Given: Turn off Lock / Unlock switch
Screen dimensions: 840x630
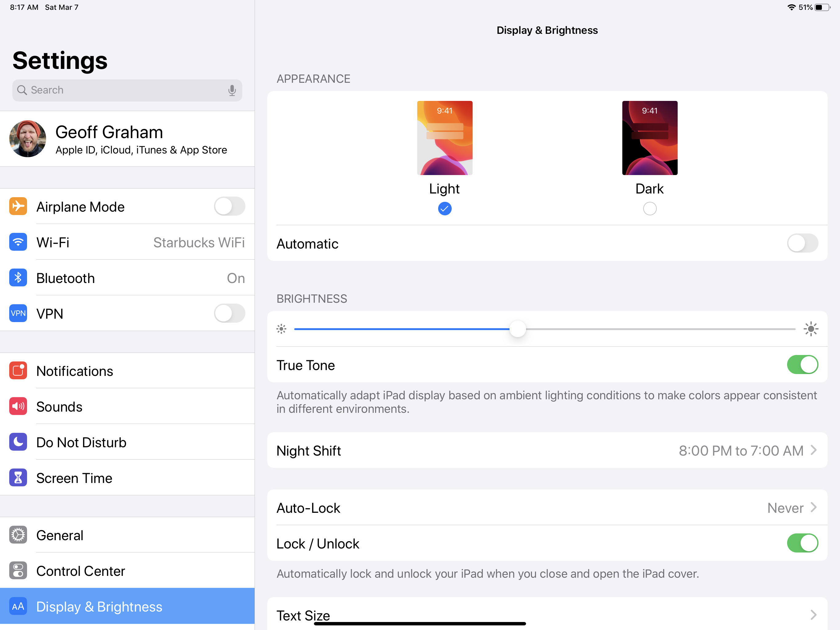Looking at the screenshot, I should [x=802, y=543].
